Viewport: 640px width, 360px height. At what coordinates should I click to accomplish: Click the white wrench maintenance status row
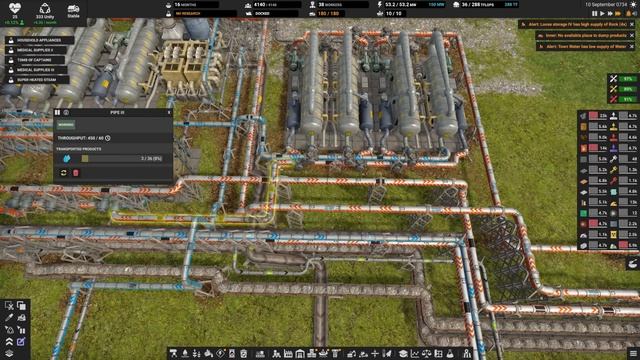[x=623, y=78]
